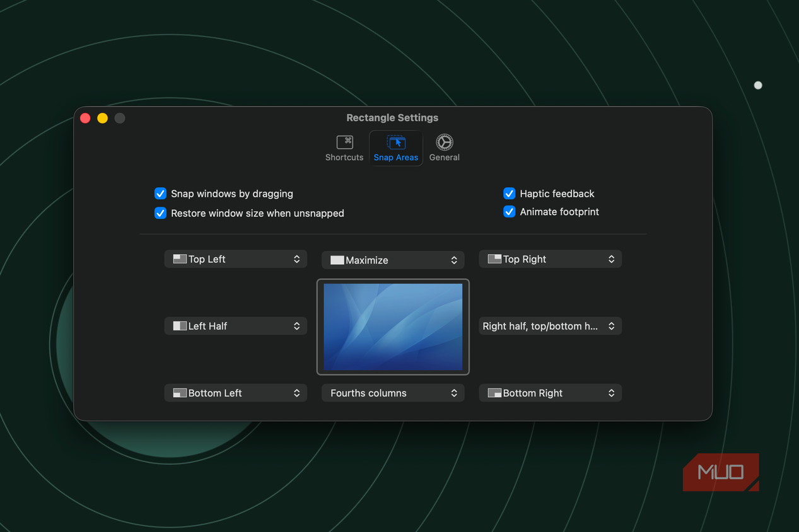Uncheck the Haptic feedback option

[510, 194]
